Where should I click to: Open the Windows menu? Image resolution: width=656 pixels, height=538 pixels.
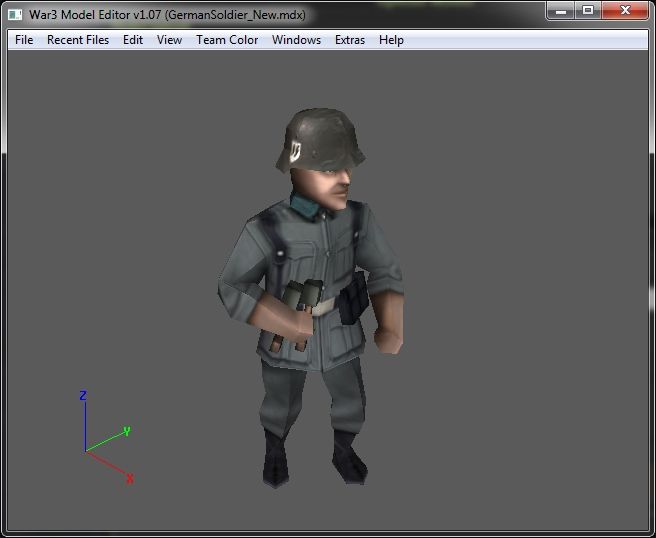click(x=296, y=40)
